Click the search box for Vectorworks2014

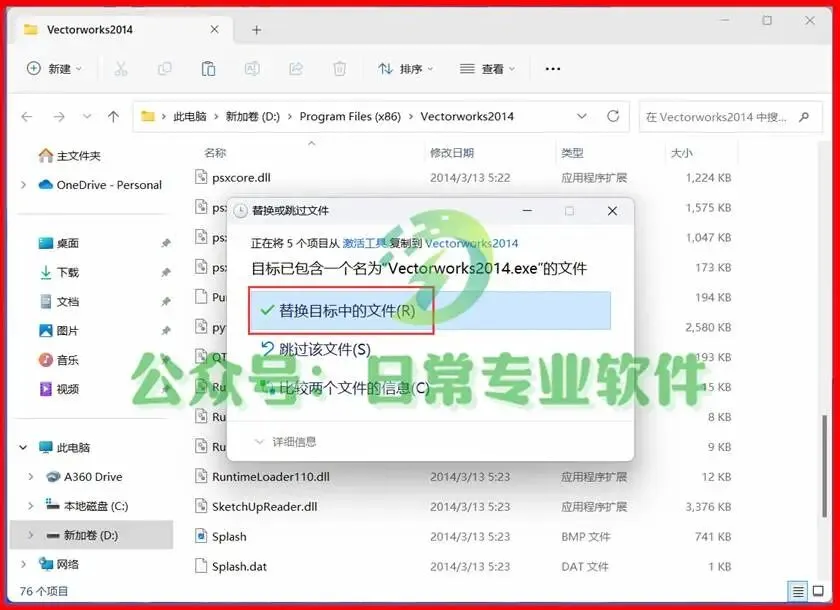[730, 117]
